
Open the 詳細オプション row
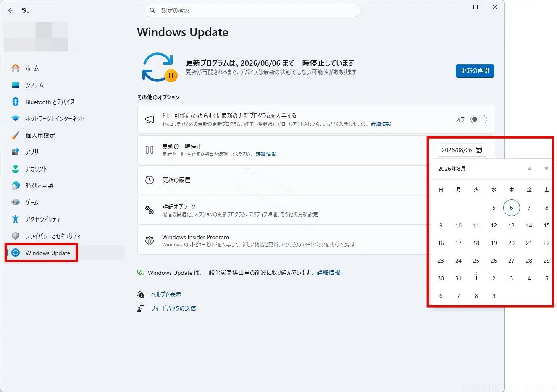(282, 210)
